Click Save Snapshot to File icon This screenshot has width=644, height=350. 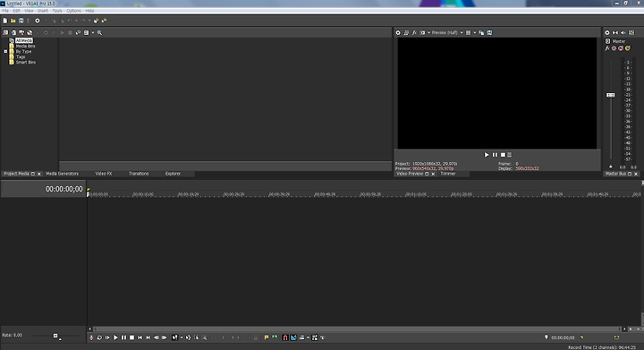click(489, 32)
